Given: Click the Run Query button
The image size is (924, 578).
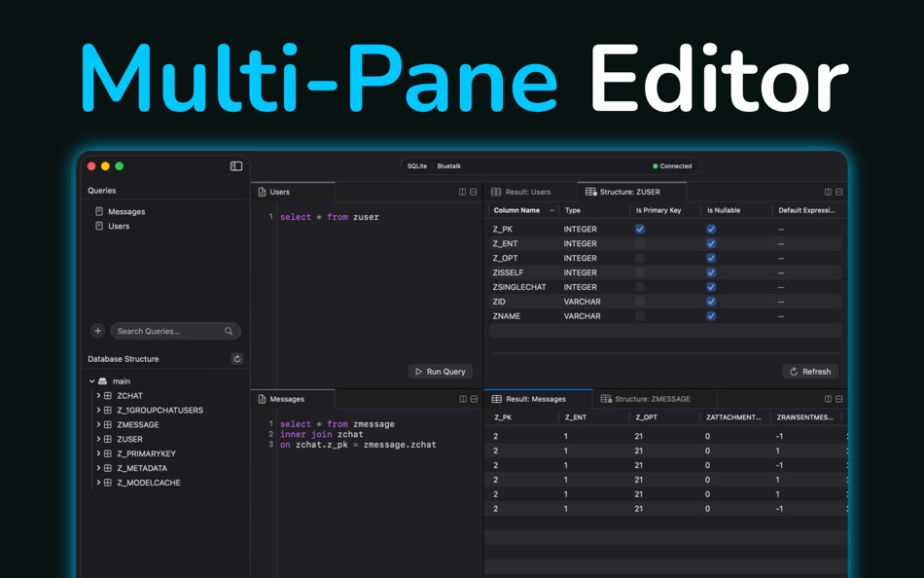Looking at the screenshot, I should tap(439, 371).
